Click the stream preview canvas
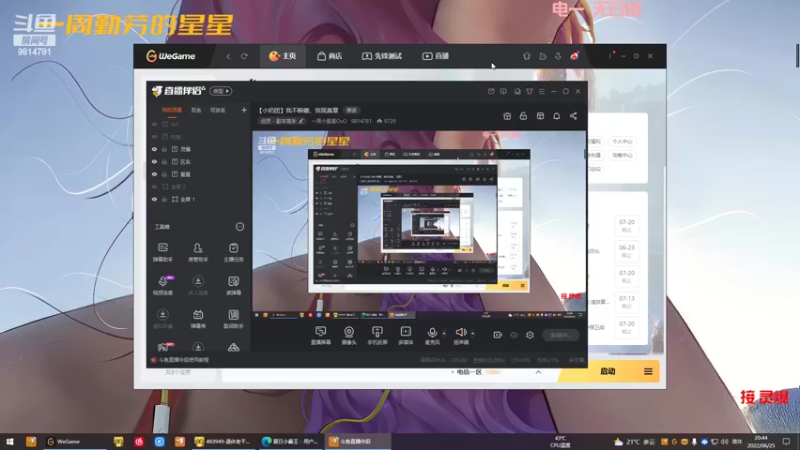800x450 pixels. 418,226
